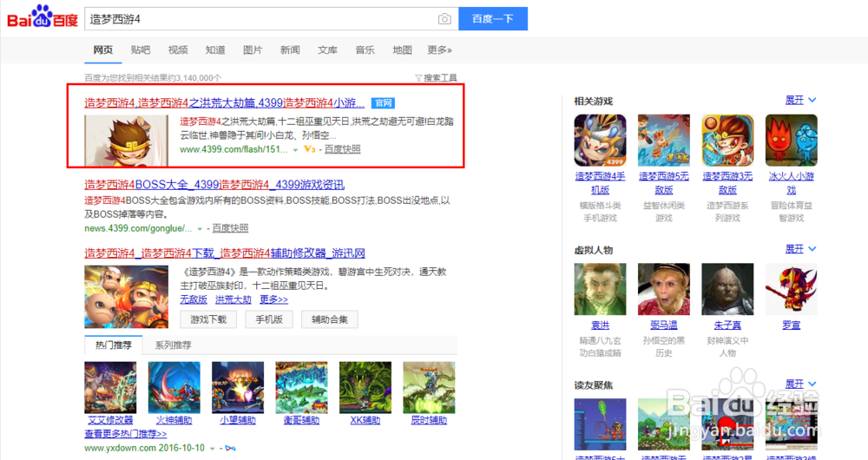Screen dimensions: 868x460
Task: Click the 无敌版 link
Action: (194, 299)
